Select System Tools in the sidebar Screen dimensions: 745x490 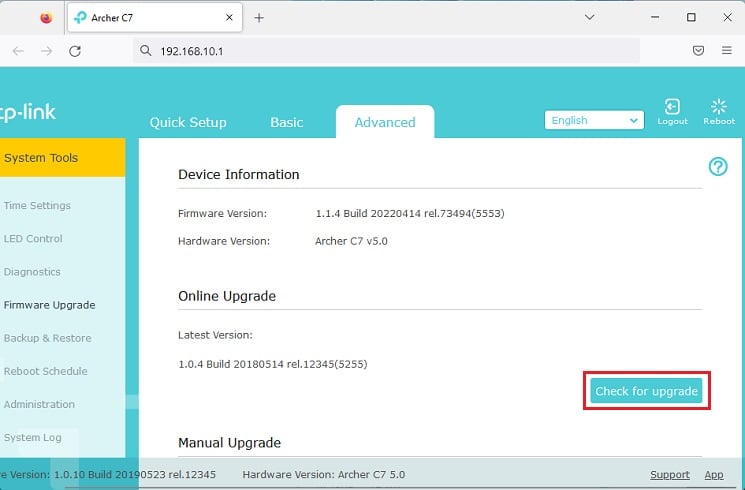(62, 158)
